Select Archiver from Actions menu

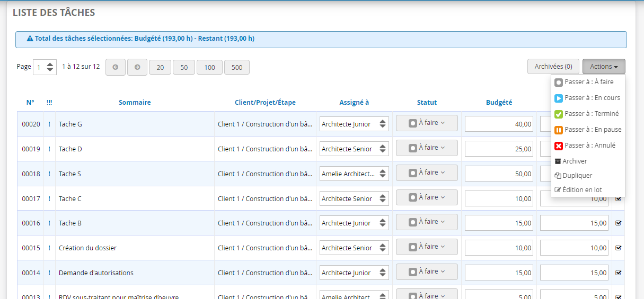588,161
